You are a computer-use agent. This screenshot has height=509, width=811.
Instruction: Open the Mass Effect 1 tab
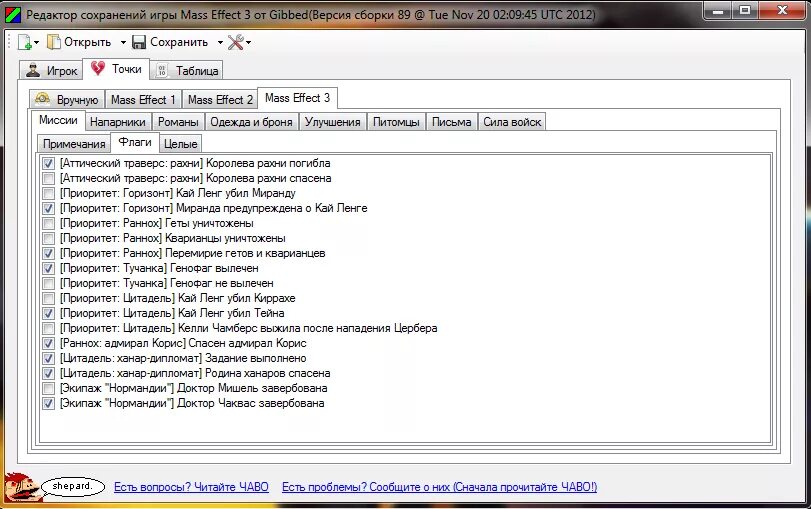(x=143, y=99)
